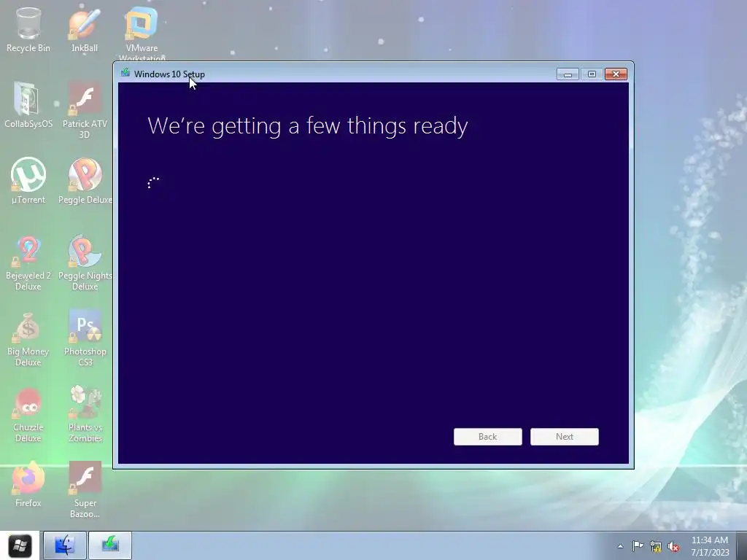
Task: Open the Start menu orb
Action: [x=20, y=545]
